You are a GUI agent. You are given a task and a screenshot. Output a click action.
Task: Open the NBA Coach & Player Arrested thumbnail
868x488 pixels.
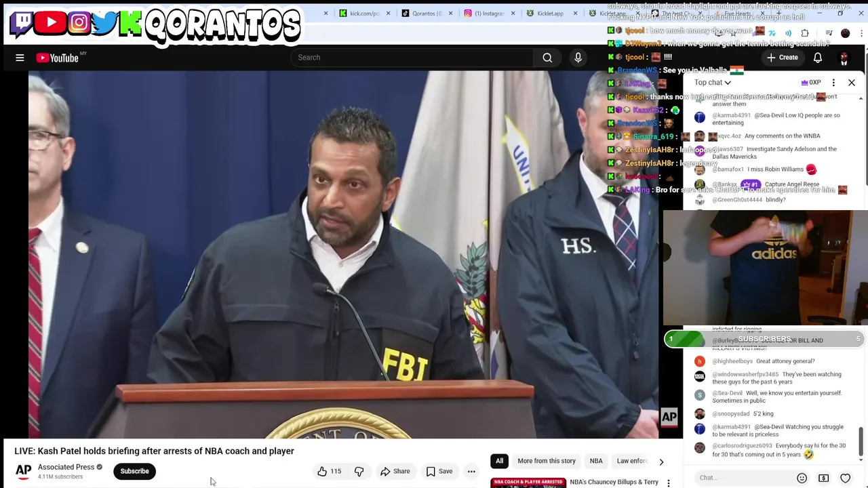click(528, 483)
